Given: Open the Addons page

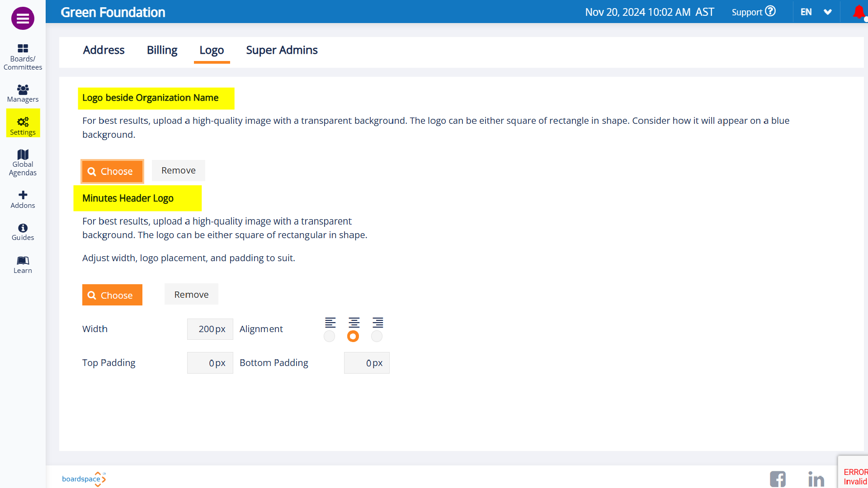Looking at the screenshot, I should point(23,199).
